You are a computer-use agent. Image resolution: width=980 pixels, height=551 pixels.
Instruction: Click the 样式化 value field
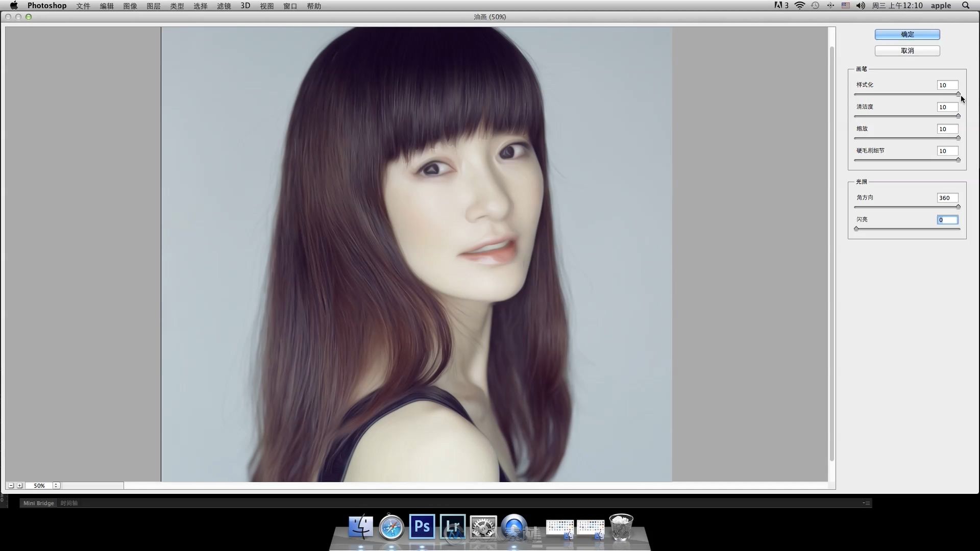click(947, 85)
